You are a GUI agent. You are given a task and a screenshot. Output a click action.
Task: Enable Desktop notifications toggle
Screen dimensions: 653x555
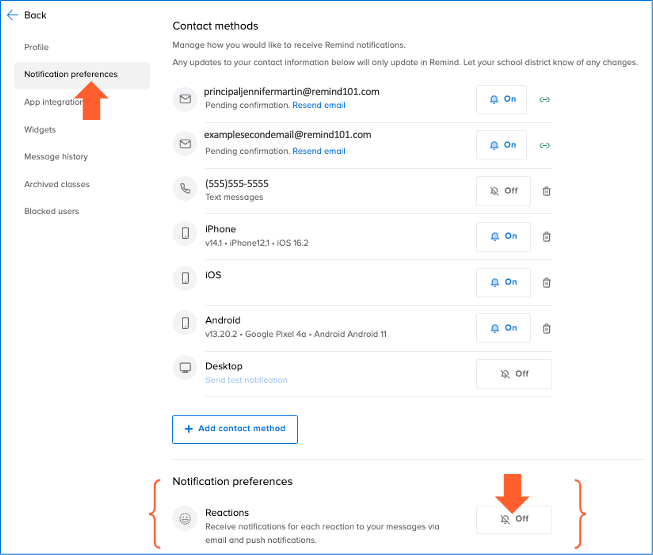[514, 374]
